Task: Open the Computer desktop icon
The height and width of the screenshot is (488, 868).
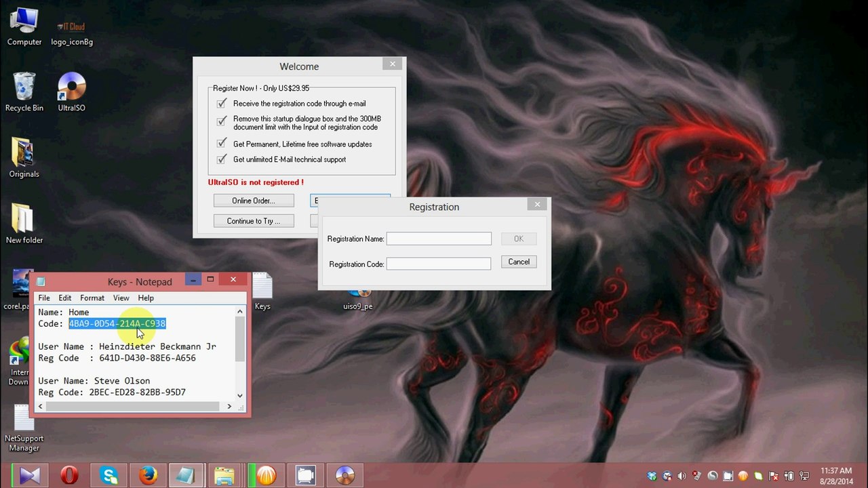Action: click(24, 27)
